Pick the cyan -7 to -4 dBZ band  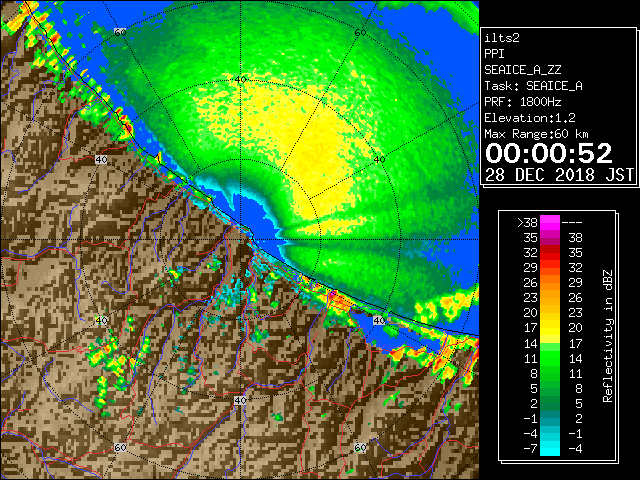[x=550, y=448]
